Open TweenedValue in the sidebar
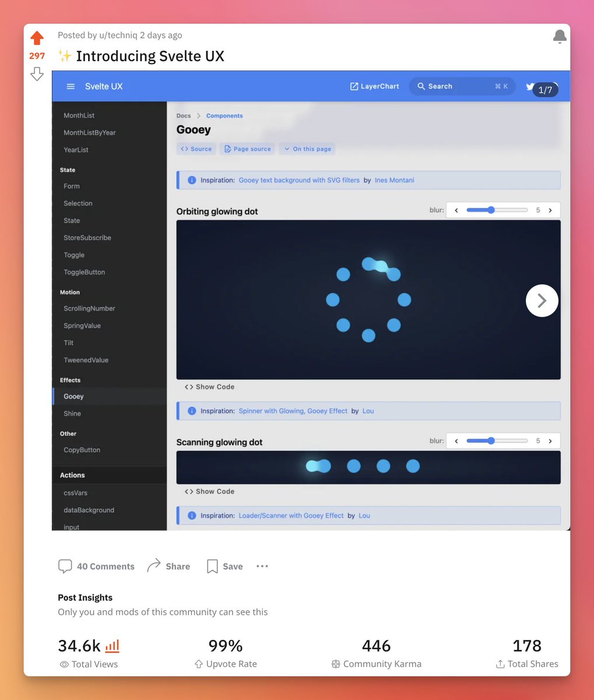Screen dimensions: 594x700 86,360
